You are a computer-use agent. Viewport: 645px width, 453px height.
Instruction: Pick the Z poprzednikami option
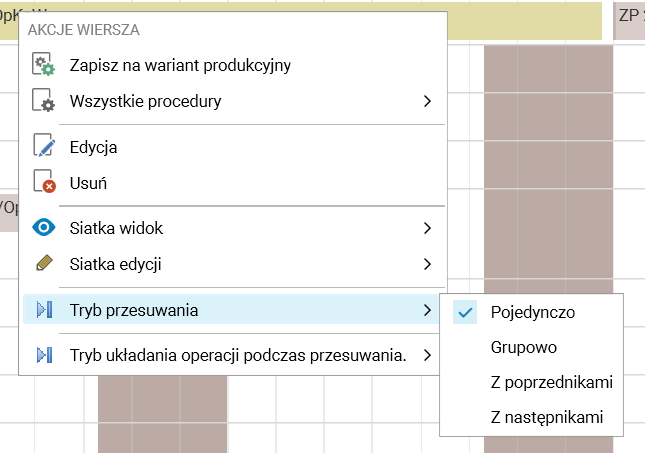pyautogui.click(x=551, y=382)
